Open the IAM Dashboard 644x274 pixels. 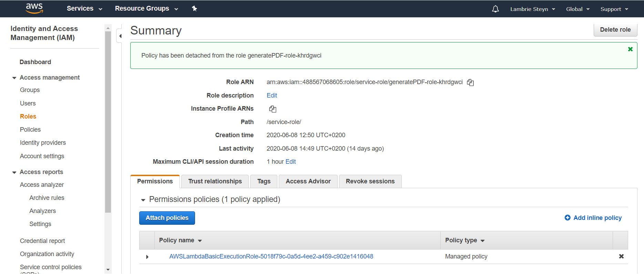[35, 62]
